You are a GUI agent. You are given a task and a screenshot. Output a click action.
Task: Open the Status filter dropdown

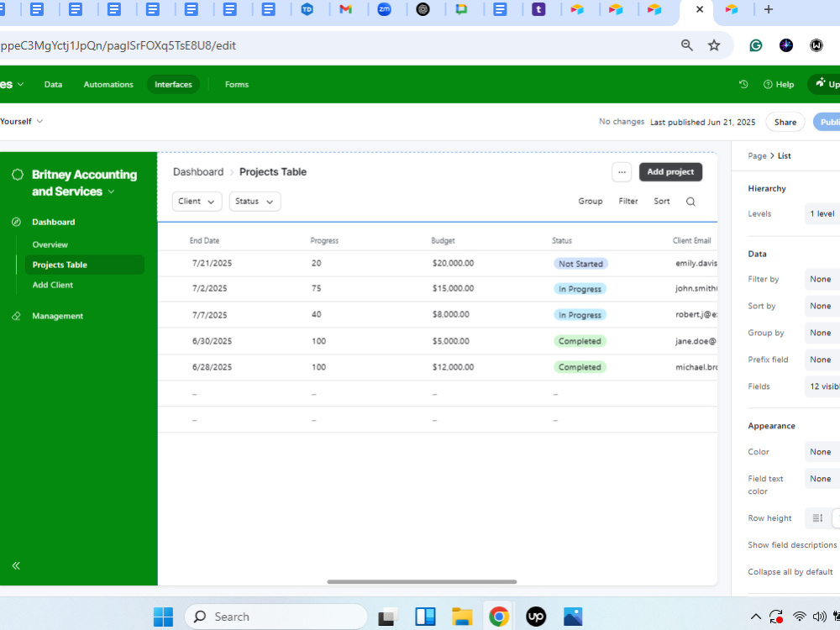click(x=255, y=202)
